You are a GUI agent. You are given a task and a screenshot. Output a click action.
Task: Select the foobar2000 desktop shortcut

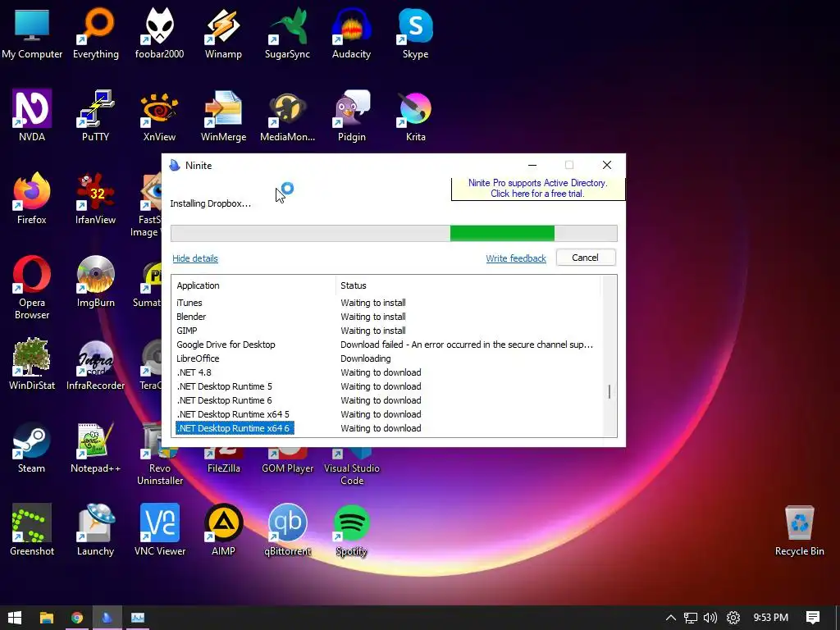point(159,33)
